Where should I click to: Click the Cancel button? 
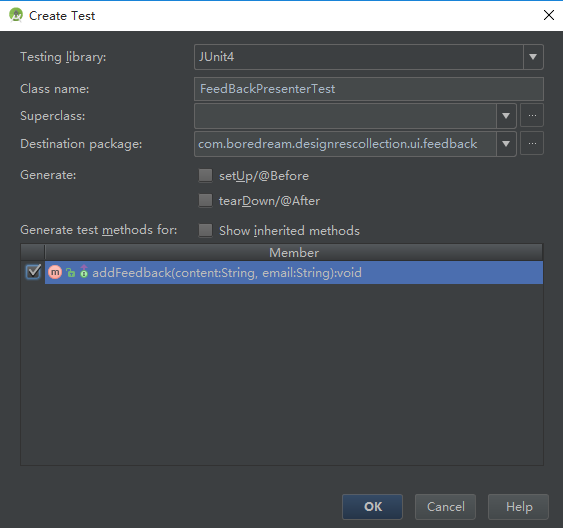coord(445,506)
